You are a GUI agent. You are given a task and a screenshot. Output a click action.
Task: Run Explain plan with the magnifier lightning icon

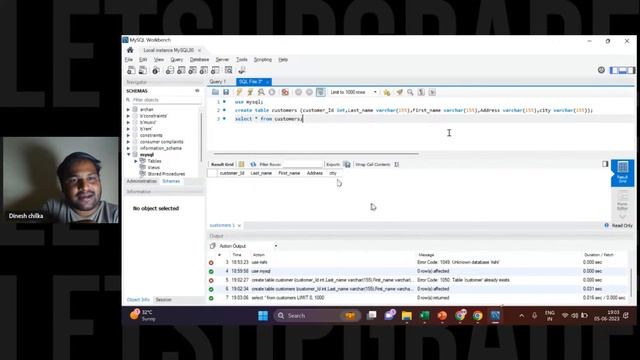tap(261, 92)
